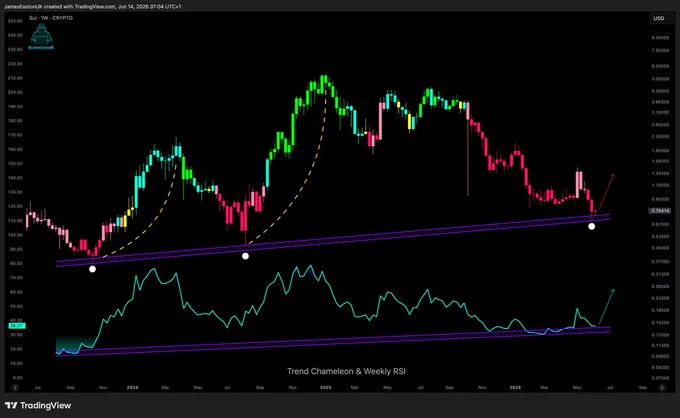The height and width of the screenshot is (418, 680).
Task: Click the 36.27 RSI value label
Action: point(16,325)
